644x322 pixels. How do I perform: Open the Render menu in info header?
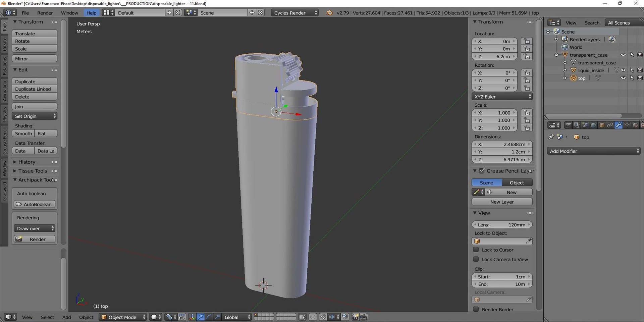45,13
